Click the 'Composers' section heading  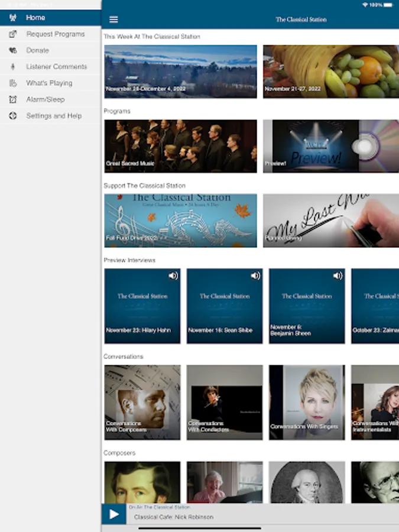coord(119,453)
